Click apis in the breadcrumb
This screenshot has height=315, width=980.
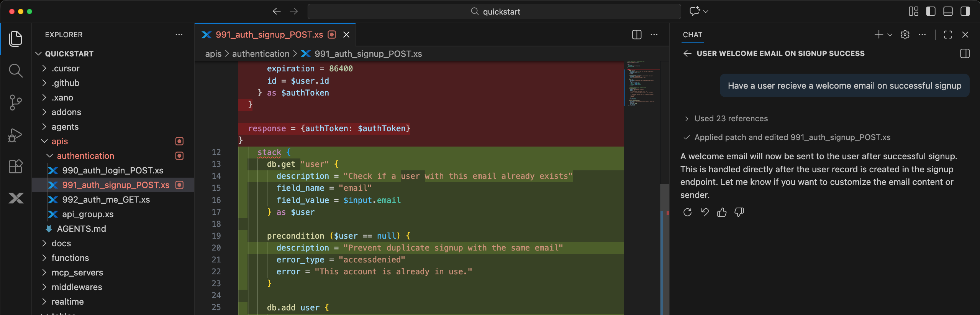tap(213, 54)
